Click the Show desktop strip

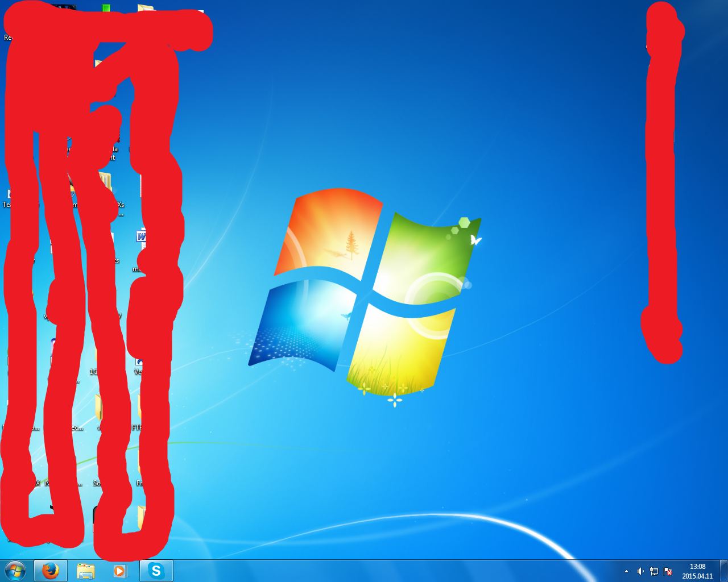point(723,571)
